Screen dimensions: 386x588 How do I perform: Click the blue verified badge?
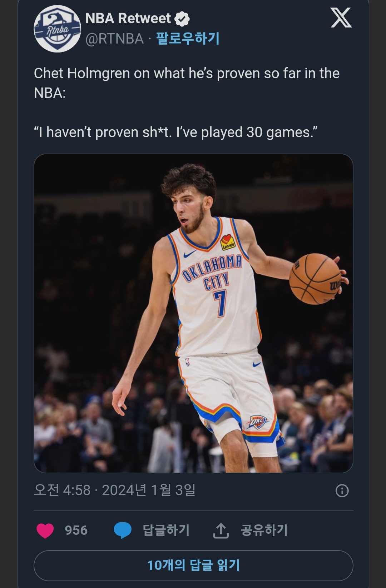tap(182, 19)
